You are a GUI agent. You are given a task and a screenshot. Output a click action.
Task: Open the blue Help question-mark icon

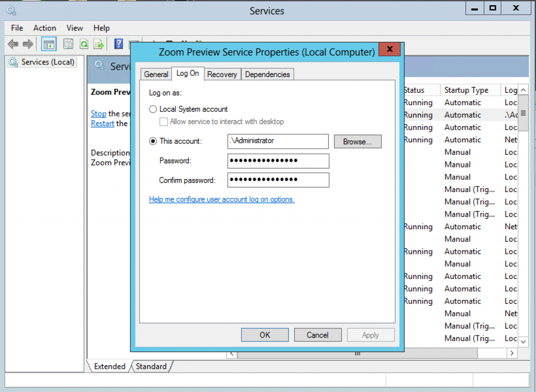pyautogui.click(x=119, y=44)
